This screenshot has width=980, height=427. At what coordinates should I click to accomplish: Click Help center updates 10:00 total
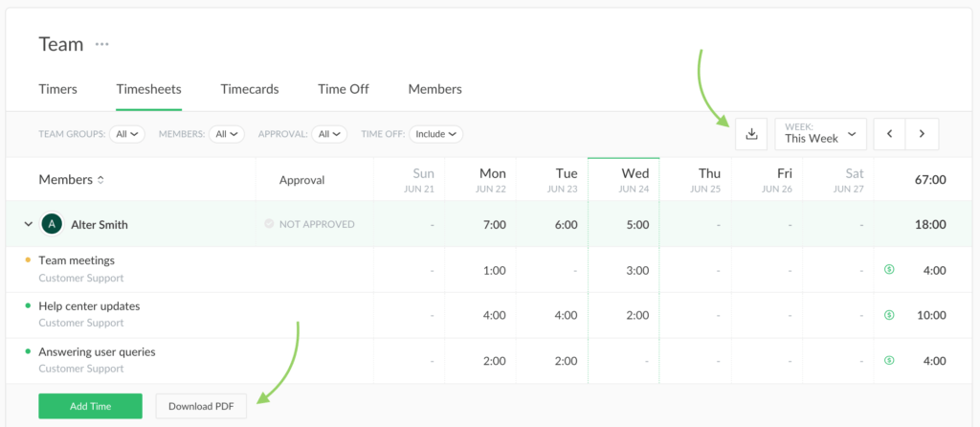coord(931,316)
